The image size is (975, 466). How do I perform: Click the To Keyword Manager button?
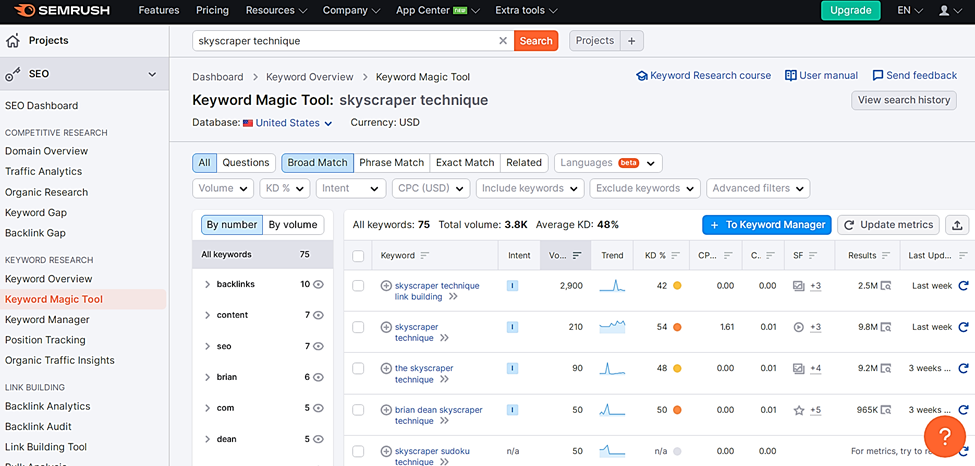click(x=767, y=225)
